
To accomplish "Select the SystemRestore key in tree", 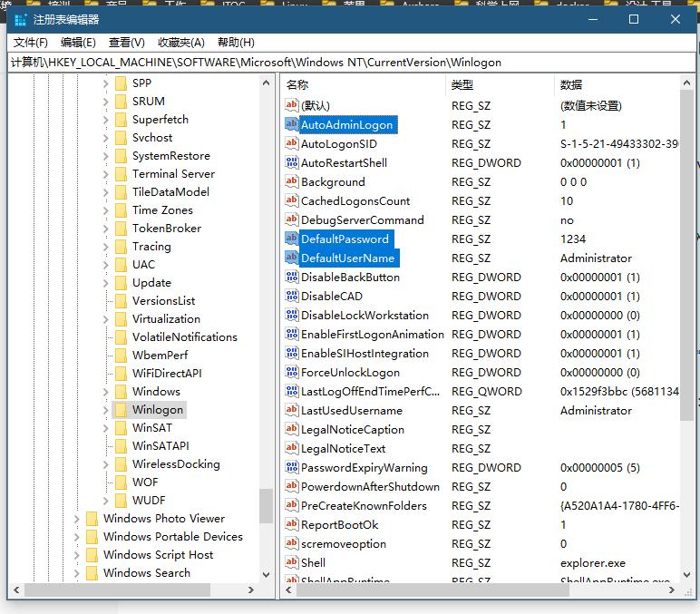I will [171, 156].
